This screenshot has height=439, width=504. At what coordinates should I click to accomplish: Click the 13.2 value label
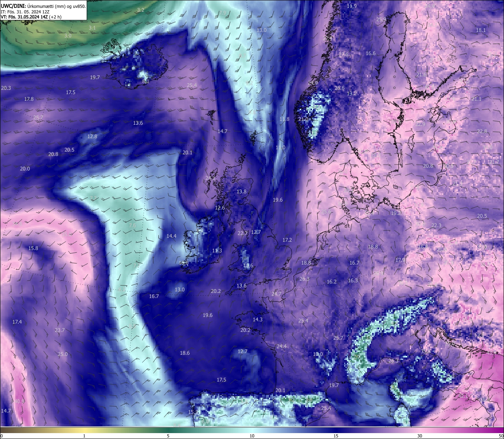(x=352, y=94)
